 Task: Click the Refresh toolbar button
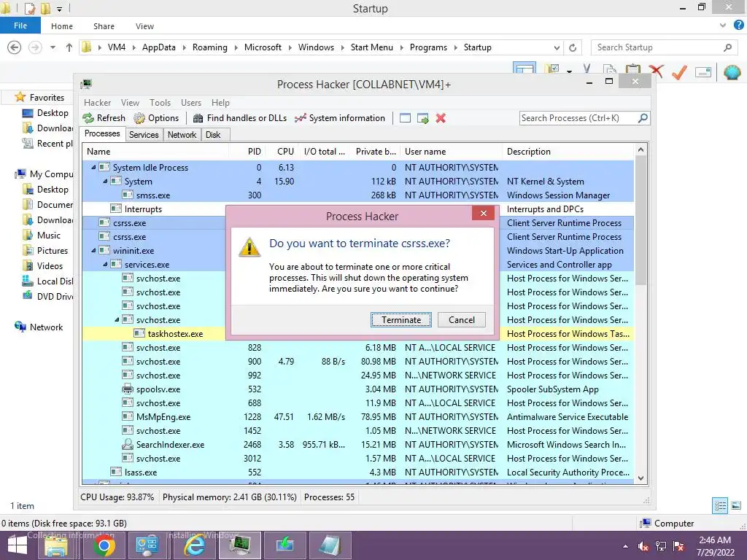104,118
